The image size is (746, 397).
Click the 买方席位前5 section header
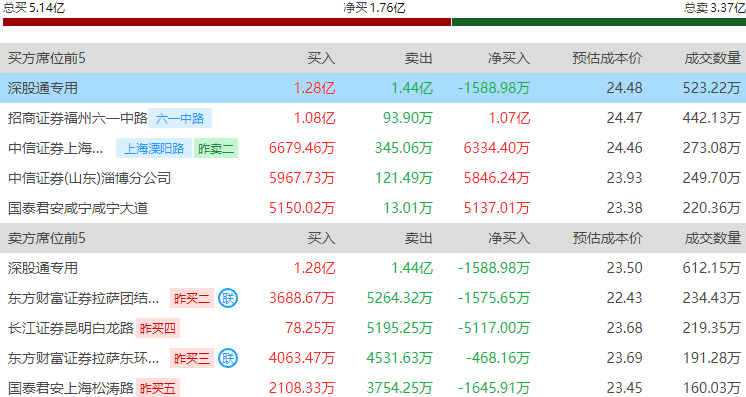[x=47, y=58]
